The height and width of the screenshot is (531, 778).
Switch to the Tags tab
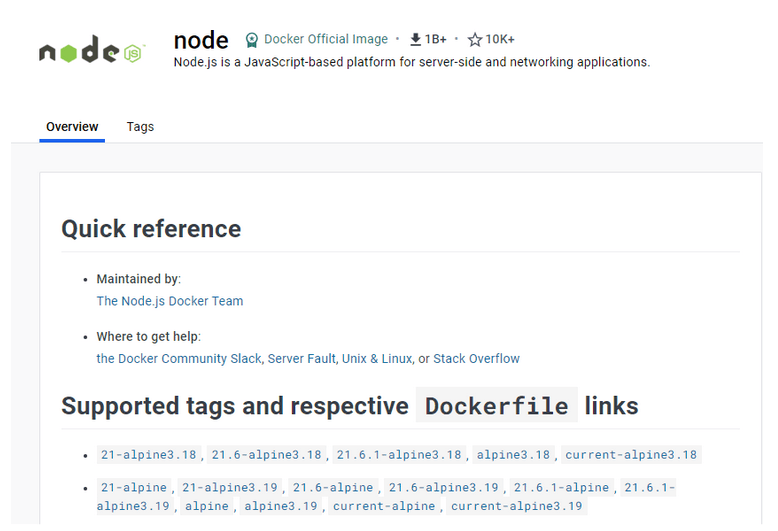pyautogui.click(x=140, y=127)
